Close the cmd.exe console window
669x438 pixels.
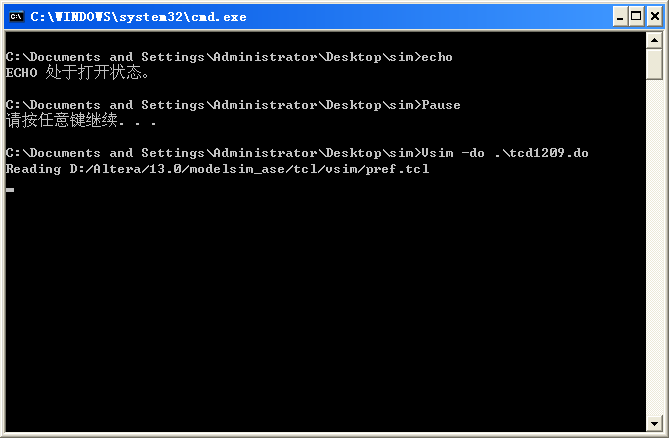coord(654,17)
